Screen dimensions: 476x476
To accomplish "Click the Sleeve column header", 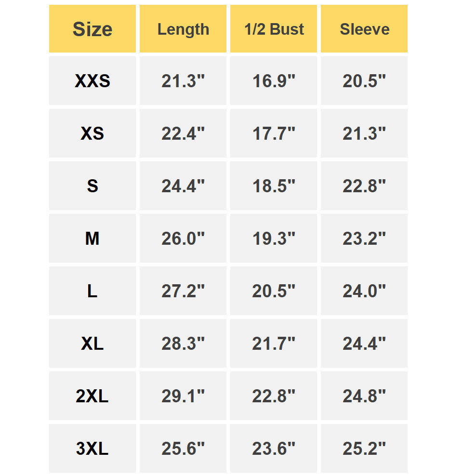I will (x=364, y=29).
